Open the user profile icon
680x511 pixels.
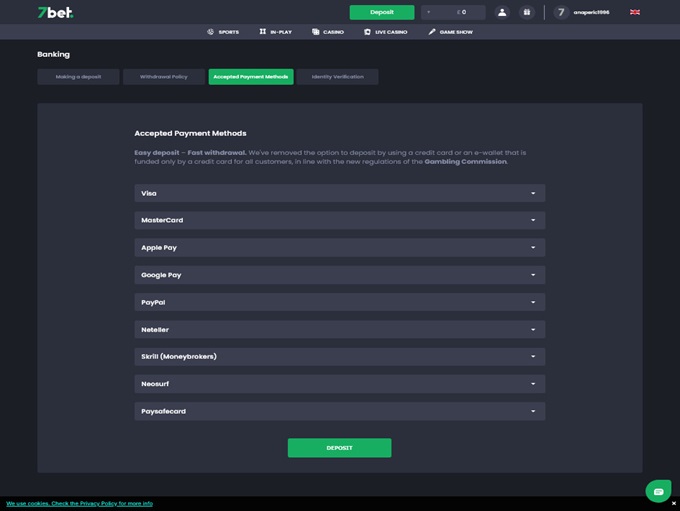pos(503,12)
